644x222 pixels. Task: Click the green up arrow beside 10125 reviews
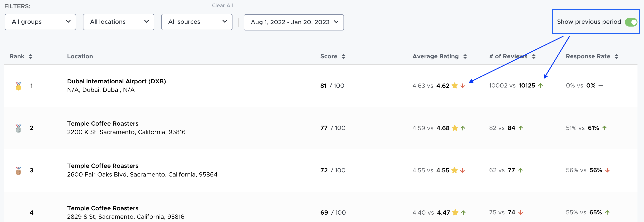pos(541,86)
